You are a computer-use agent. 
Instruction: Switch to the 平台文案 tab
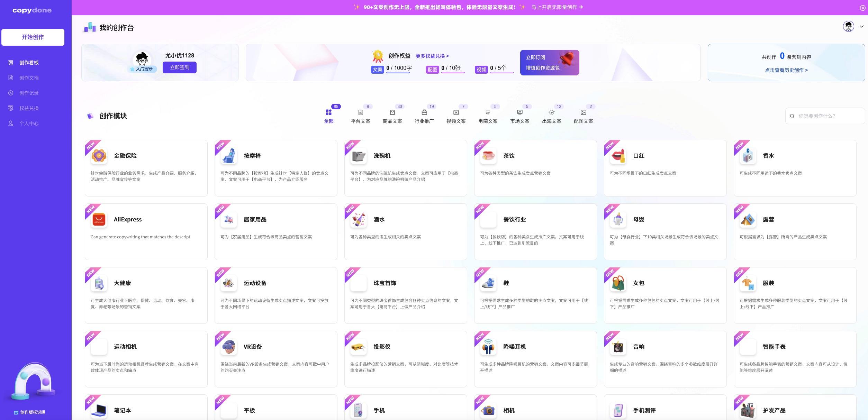click(x=361, y=116)
